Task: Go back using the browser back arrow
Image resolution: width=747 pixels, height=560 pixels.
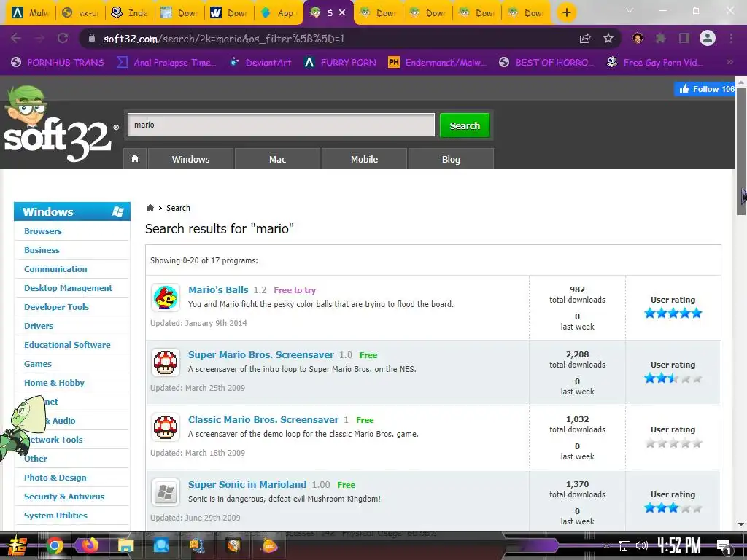Action: [16, 38]
